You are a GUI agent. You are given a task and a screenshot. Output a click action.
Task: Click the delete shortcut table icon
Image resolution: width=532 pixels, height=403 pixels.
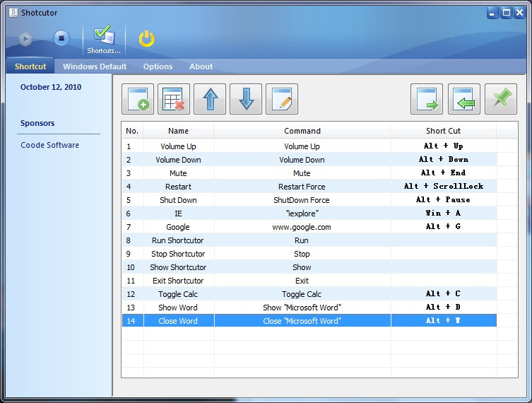[x=174, y=99]
